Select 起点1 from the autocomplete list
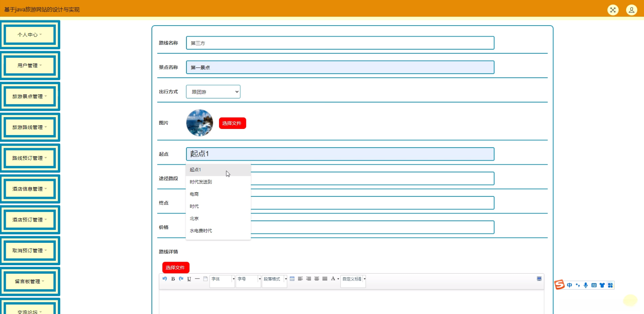The height and width of the screenshot is (314, 644). (218, 170)
